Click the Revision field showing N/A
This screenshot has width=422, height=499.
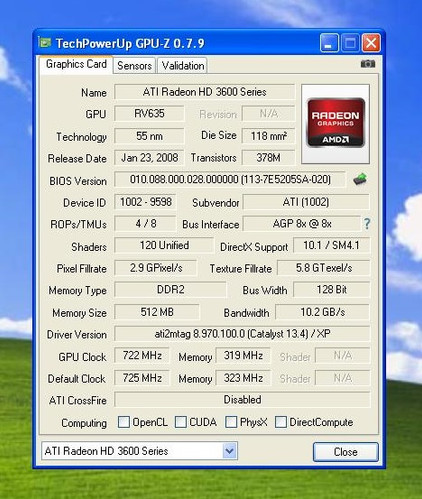coord(268,114)
